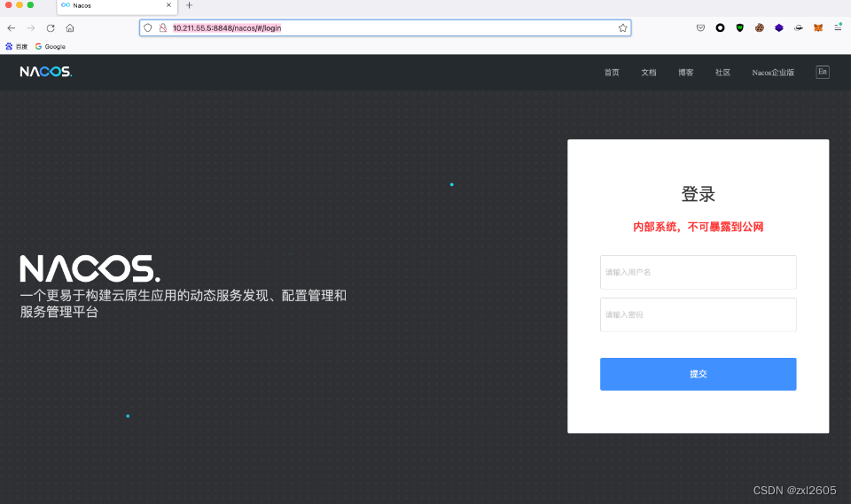Screen dimensions: 851x504
Task: Open the browser hamburger menu
Action: (x=838, y=27)
